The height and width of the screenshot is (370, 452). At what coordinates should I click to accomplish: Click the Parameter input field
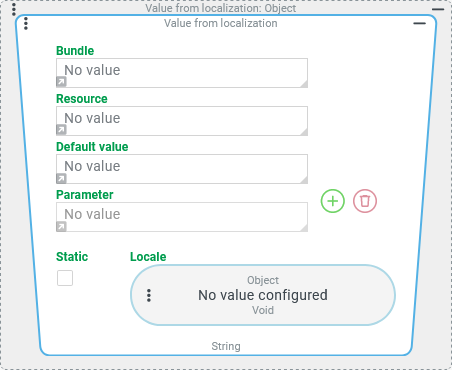[x=182, y=217]
